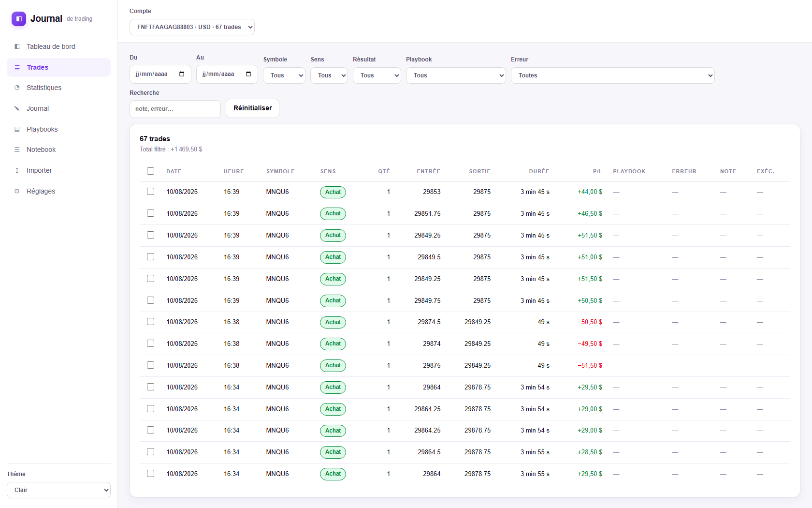The height and width of the screenshot is (508, 812).
Task: Sort by the DATE column header
Action: [x=174, y=171]
